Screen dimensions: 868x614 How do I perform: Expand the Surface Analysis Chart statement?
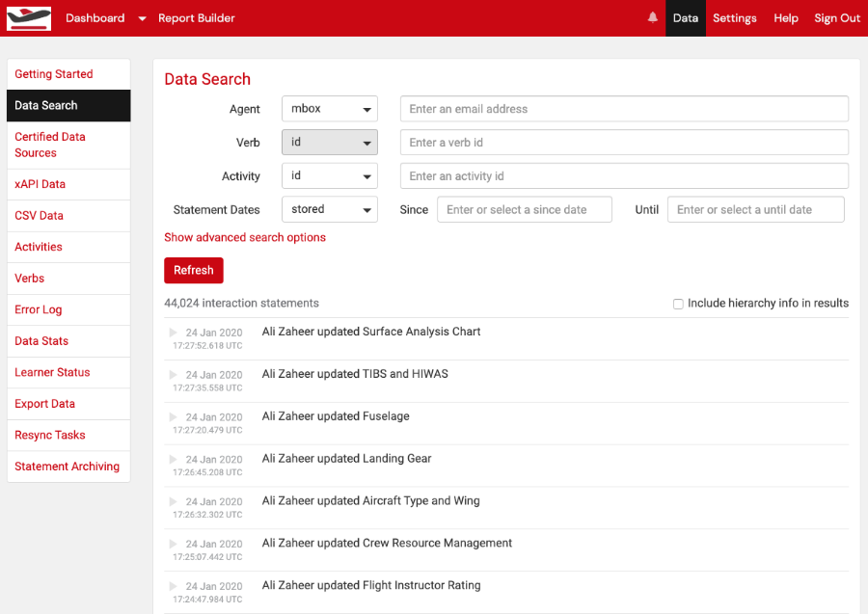174,333
